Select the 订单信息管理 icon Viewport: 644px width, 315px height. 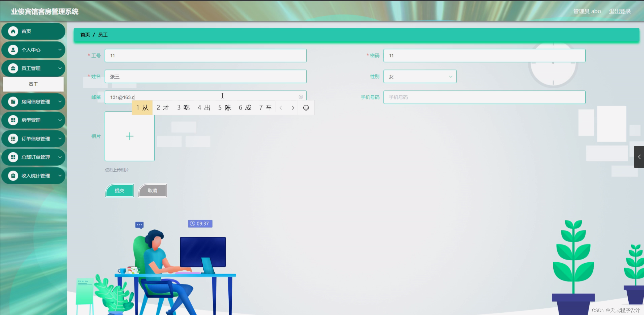tap(13, 139)
